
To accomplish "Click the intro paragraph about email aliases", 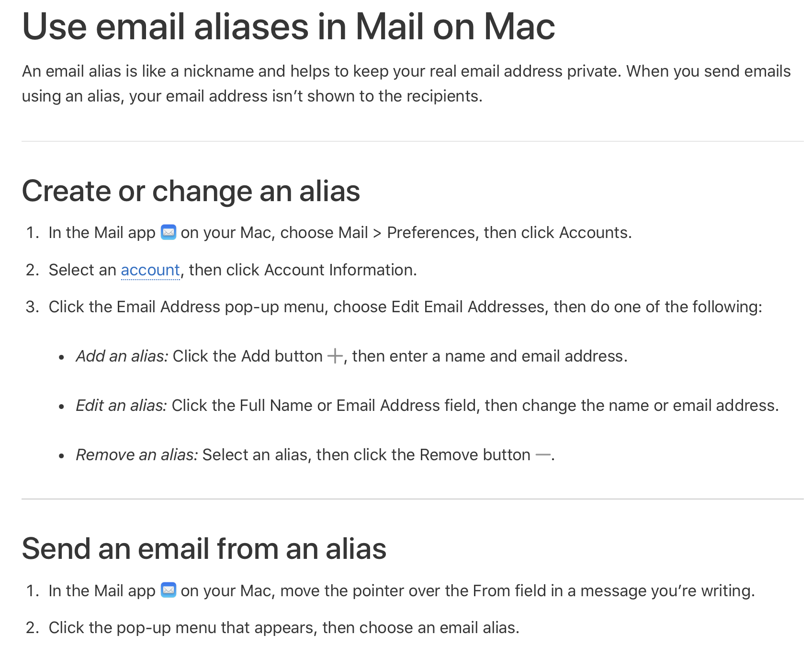I will click(x=406, y=84).
